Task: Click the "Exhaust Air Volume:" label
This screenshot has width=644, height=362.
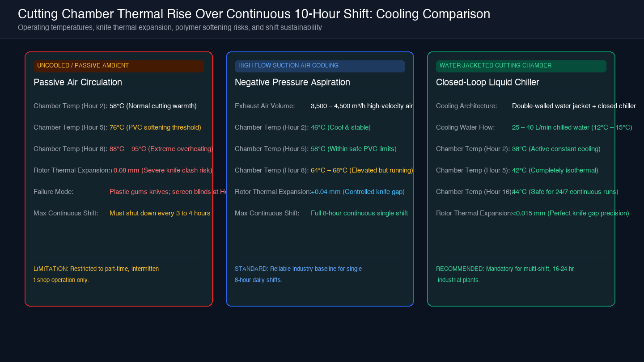Action: point(265,106)
